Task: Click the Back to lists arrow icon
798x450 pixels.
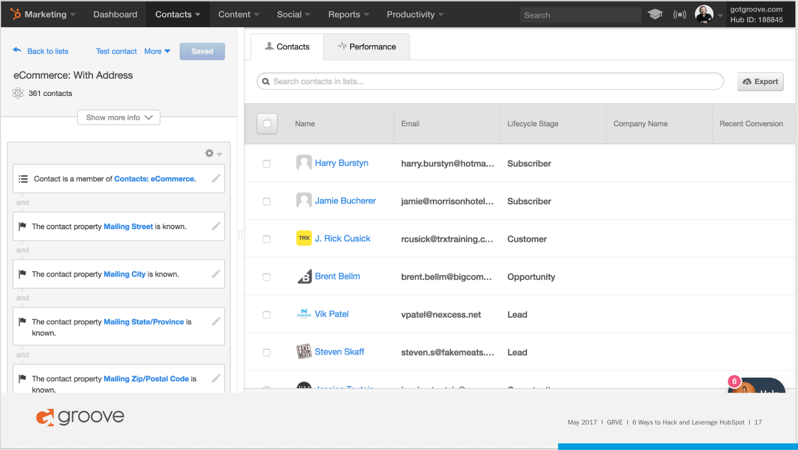Action: pos(17,50)
